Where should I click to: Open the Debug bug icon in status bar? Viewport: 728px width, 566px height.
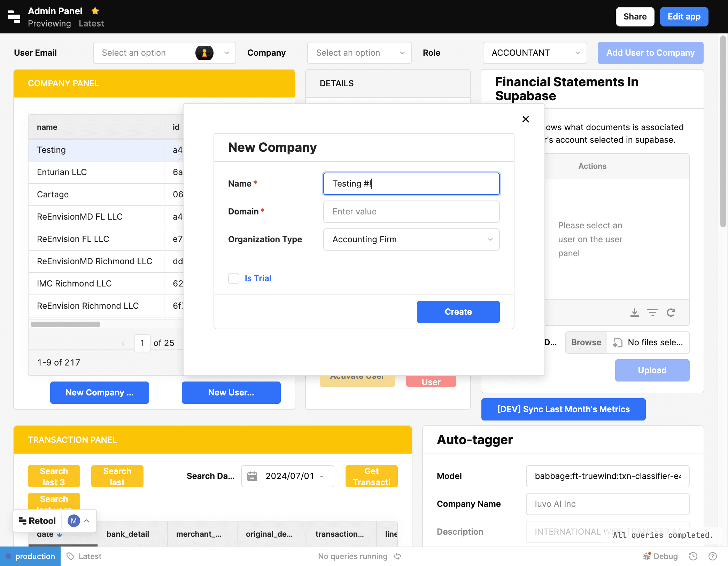648,556
